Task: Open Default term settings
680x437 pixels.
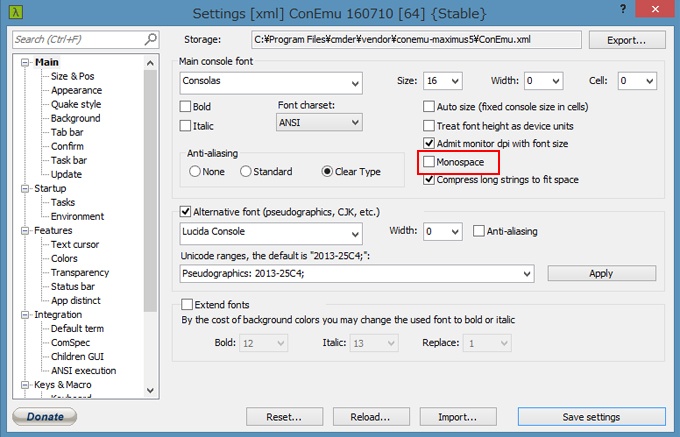Action: tap(77, 329)
